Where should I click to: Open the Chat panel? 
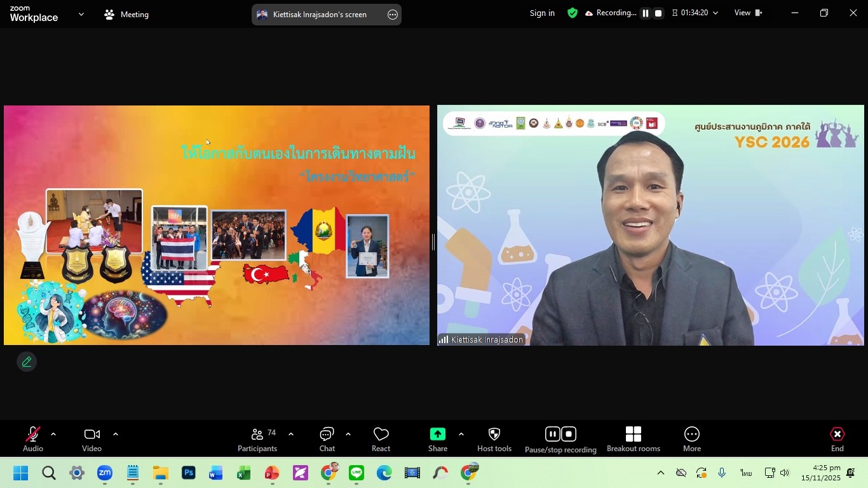[x=327, y=439]
